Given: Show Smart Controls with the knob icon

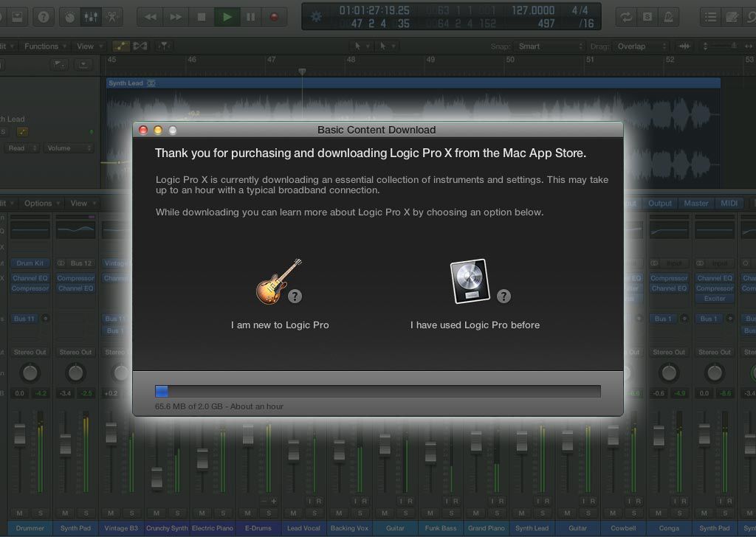Looking at the screenshot, I should point(70,18).
